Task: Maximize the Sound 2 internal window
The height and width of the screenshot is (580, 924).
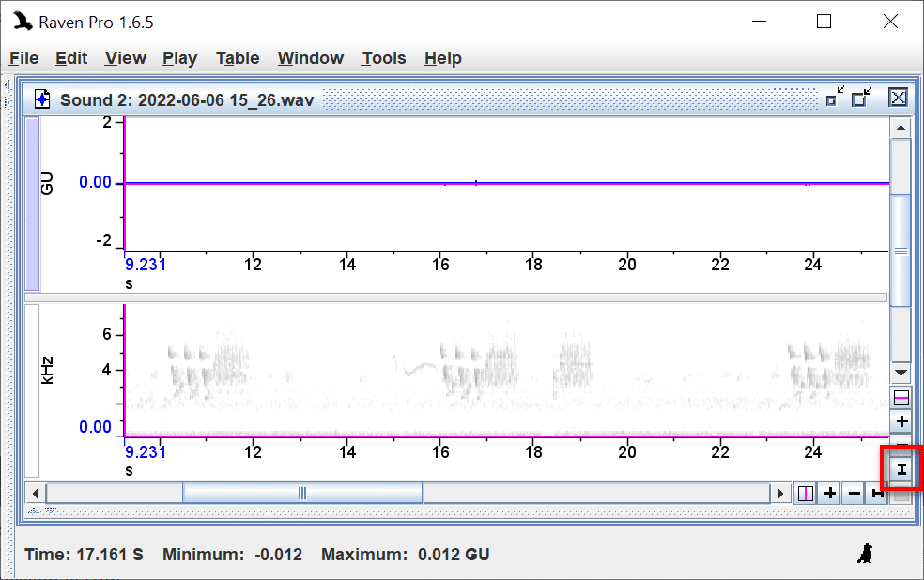Action: point(861,98)
